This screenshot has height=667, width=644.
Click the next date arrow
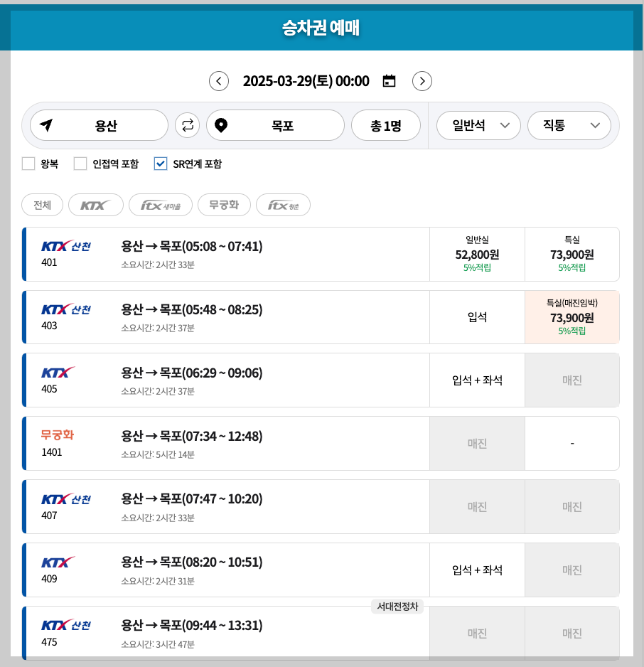click(422, 81)
